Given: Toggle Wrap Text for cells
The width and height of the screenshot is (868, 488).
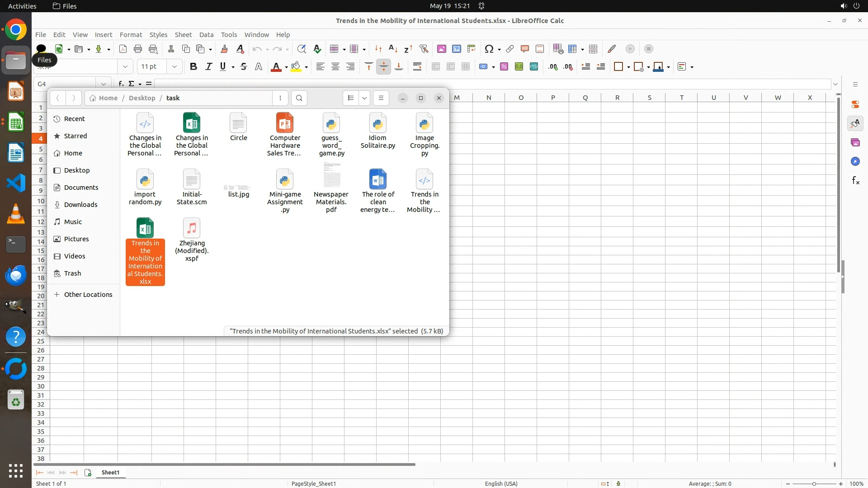Looking at the screenshot, I should 417,67.
